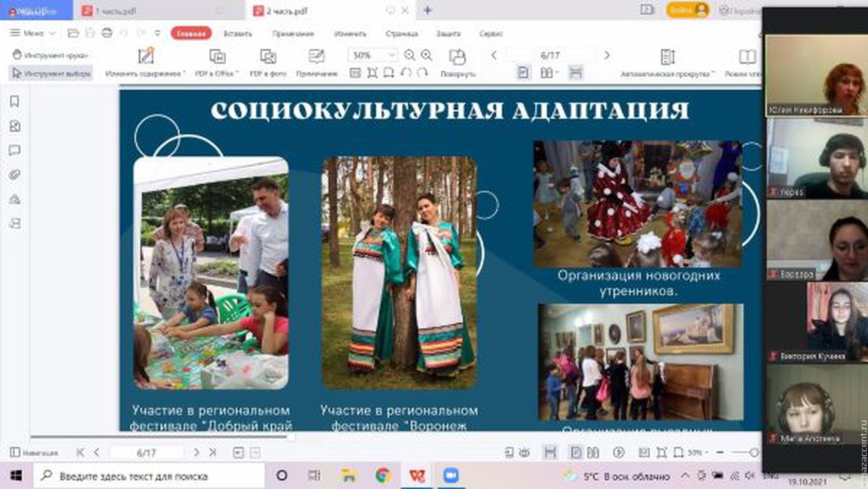Viewport: 868px width, 489px height.
Task: Open the comments panel in sidebar
Action: coord(14,151)
